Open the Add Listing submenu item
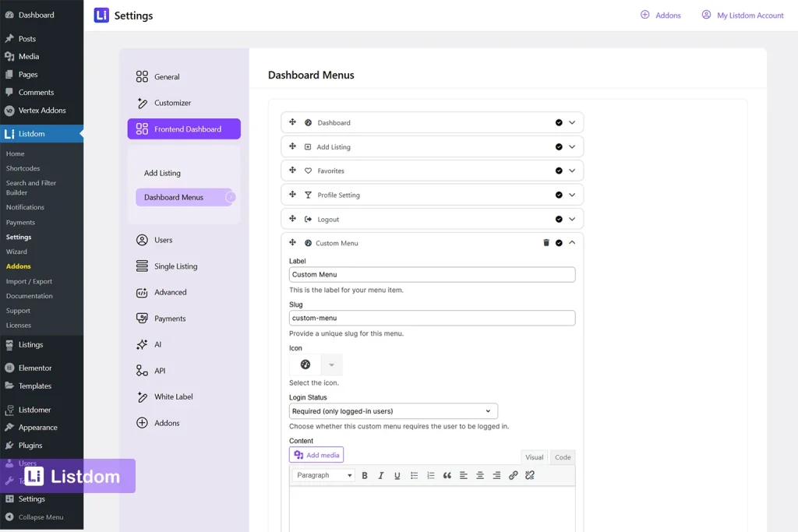Screen dimensions: 798x532 click(162, 173)
